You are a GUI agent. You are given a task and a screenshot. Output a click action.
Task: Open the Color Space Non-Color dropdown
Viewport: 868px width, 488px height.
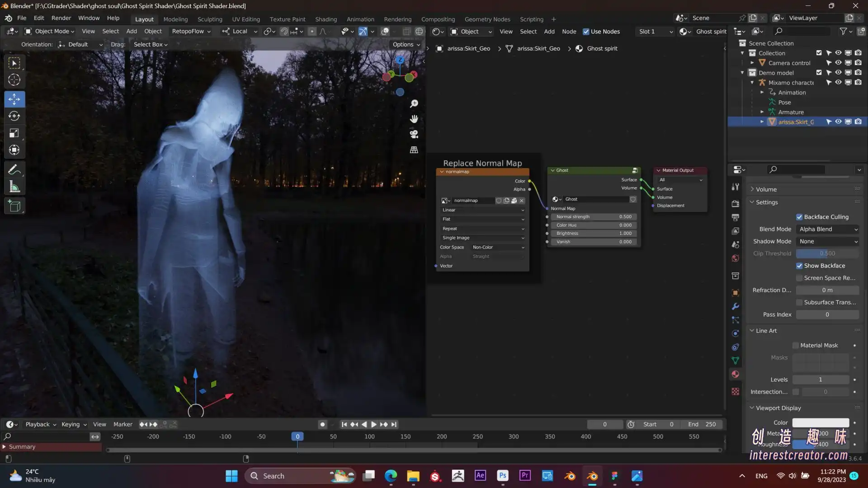click(498, 247)
